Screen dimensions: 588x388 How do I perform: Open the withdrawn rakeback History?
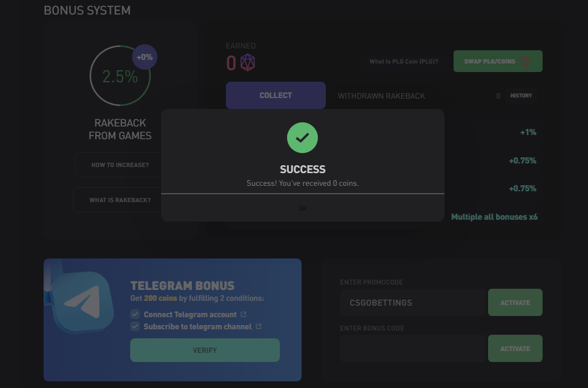(521, 96)
